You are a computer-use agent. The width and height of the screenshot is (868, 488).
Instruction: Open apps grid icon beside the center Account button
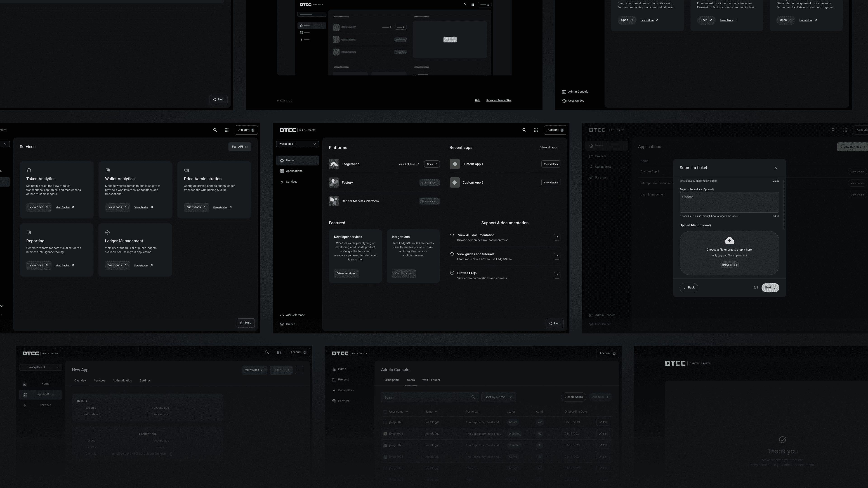[x=536, y=130]
